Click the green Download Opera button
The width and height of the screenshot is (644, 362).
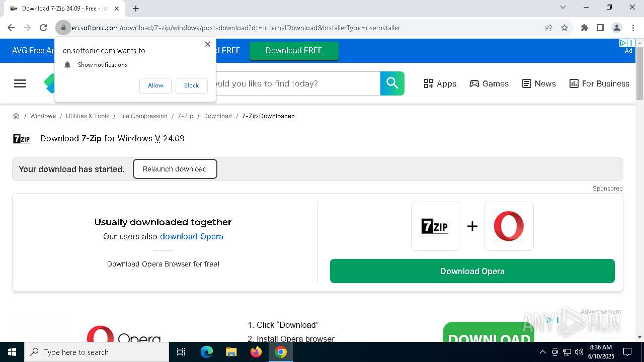click(x=472, y=271)
